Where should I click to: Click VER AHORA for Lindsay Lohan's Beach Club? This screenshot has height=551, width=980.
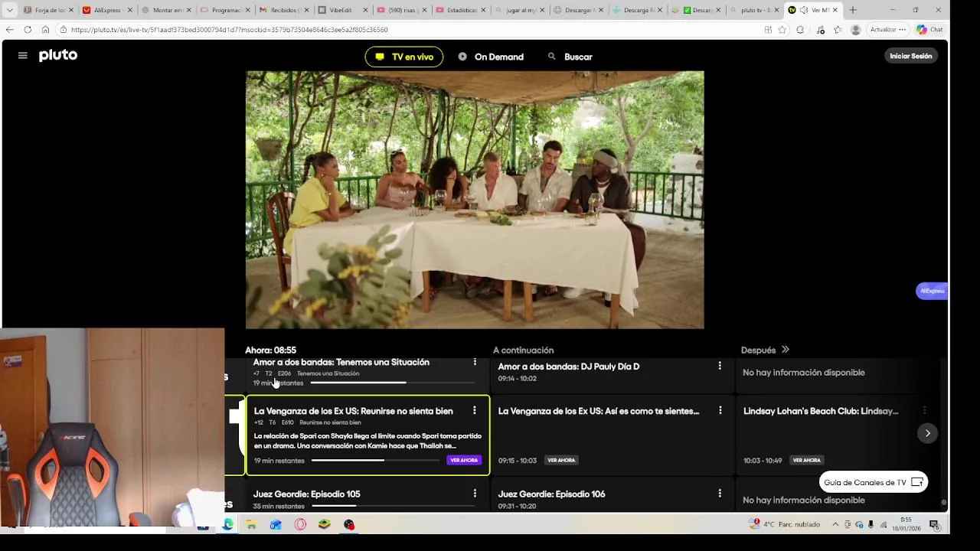806,460
